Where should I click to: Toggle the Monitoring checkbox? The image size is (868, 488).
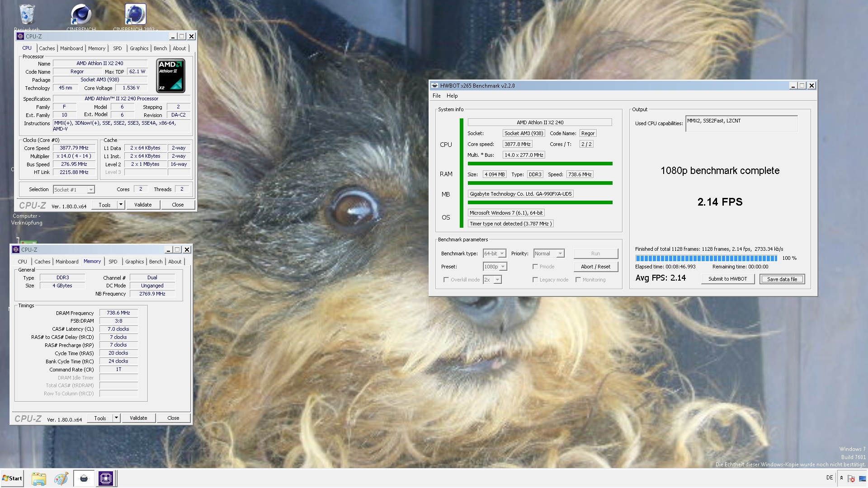point(578,280)
